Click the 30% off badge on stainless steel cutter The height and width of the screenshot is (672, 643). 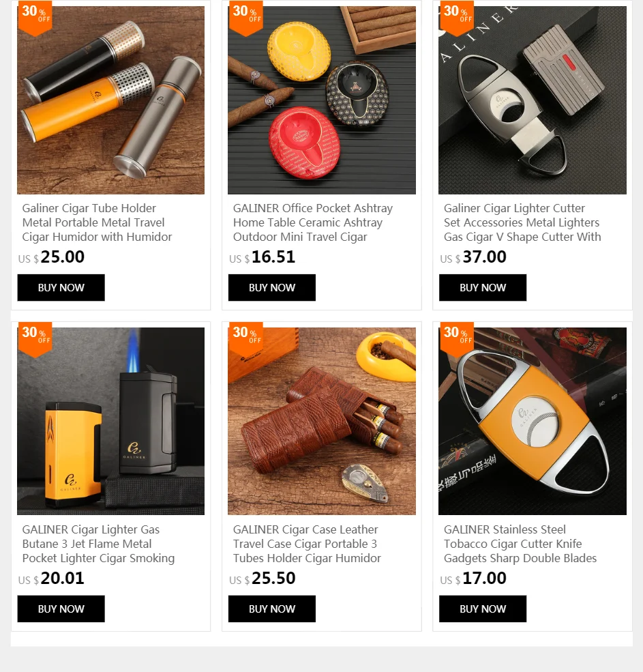pyautogui.click(x=456, y=340)
